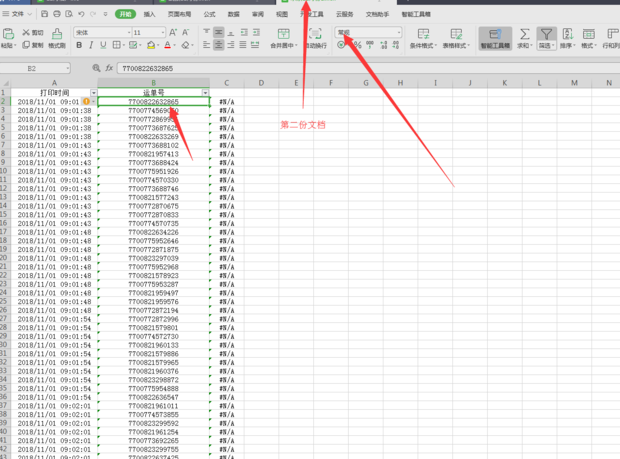Click the Paste clipboard icon
This screenshot has width=620, height=459.
coord(8,34)
